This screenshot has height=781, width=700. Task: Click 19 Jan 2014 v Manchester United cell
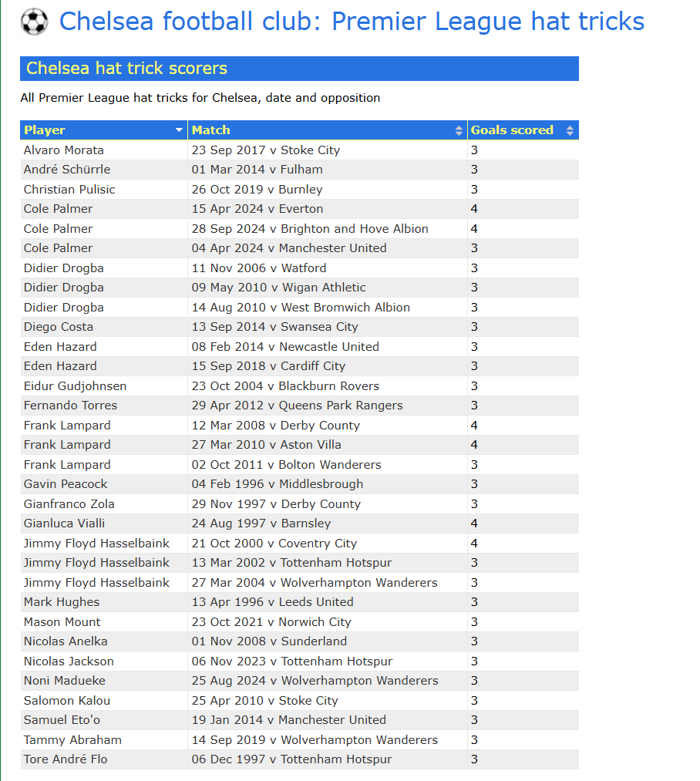328,720
